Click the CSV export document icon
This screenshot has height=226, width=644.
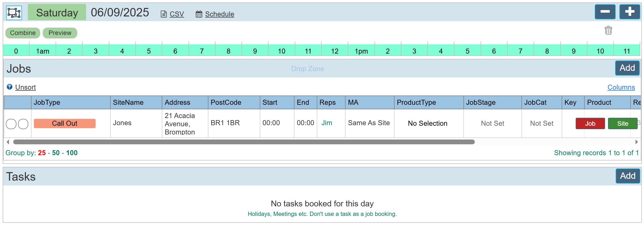[164, 14]
